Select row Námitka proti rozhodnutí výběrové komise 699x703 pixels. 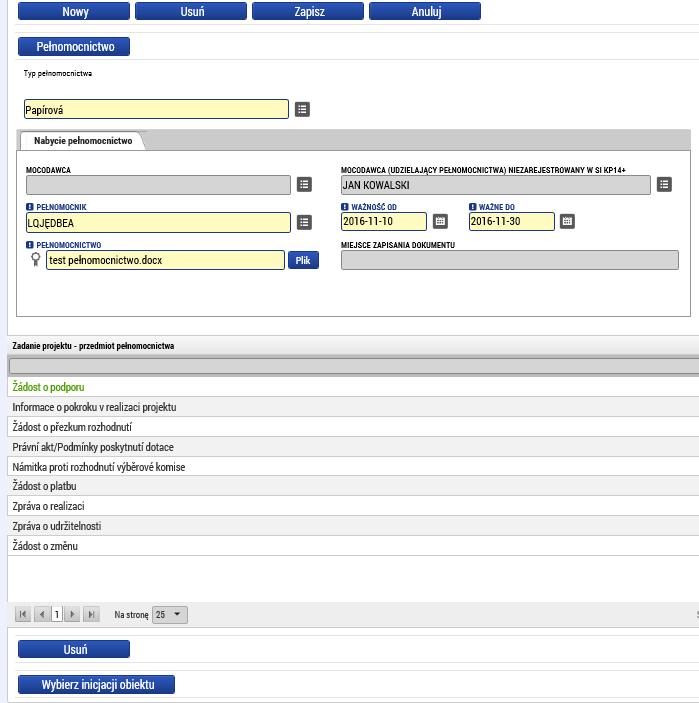(x=353, y=467)
